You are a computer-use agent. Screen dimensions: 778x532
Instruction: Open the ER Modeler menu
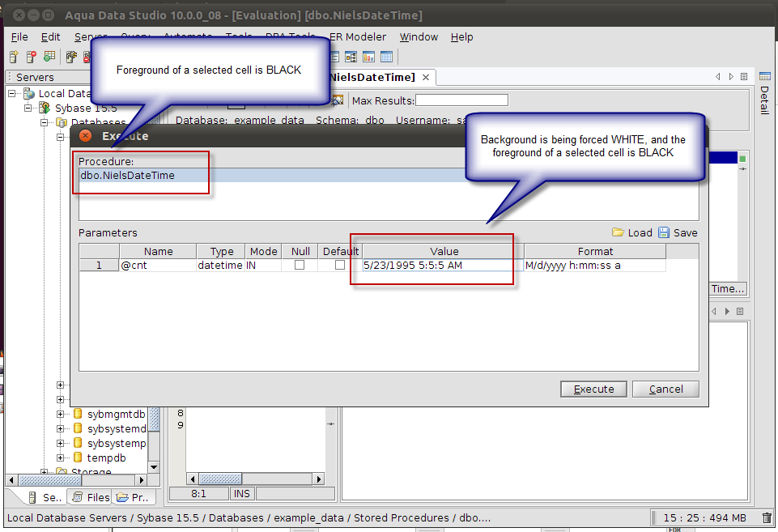coord(358,36)
